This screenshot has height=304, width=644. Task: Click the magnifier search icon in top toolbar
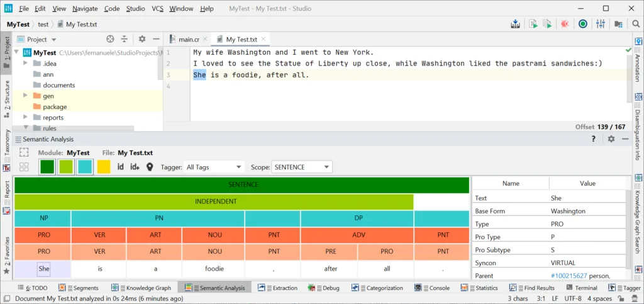pyautogui.click(x=633, y=24)
